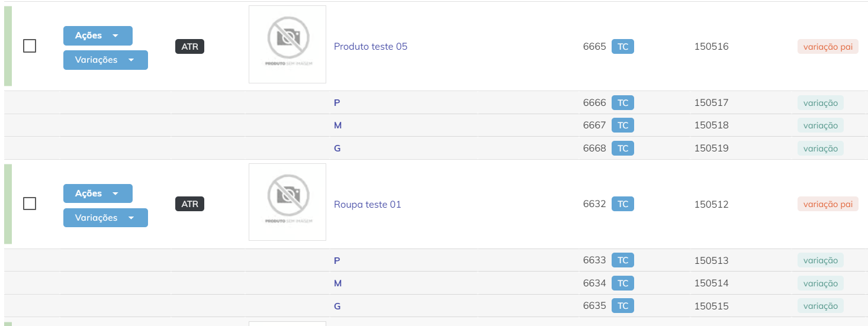Click the variação pai tag on row 150516
The image size is (868, 326).
pyautogui.click(x=828, y=46)
